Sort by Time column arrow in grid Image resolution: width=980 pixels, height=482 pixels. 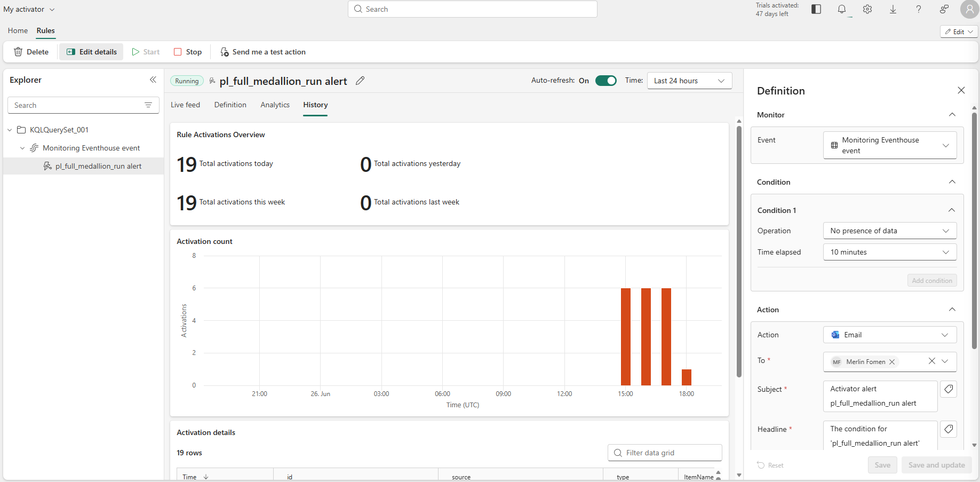click(206, 477)
